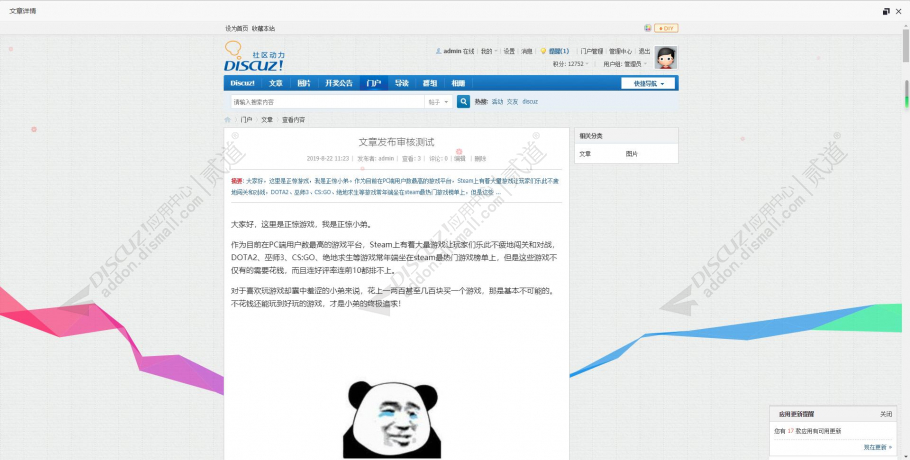Screen dimensions: 910x460
Task: Click 文章 in the breadcrumb
Action: pyautogui.click(x=266, y=119)
